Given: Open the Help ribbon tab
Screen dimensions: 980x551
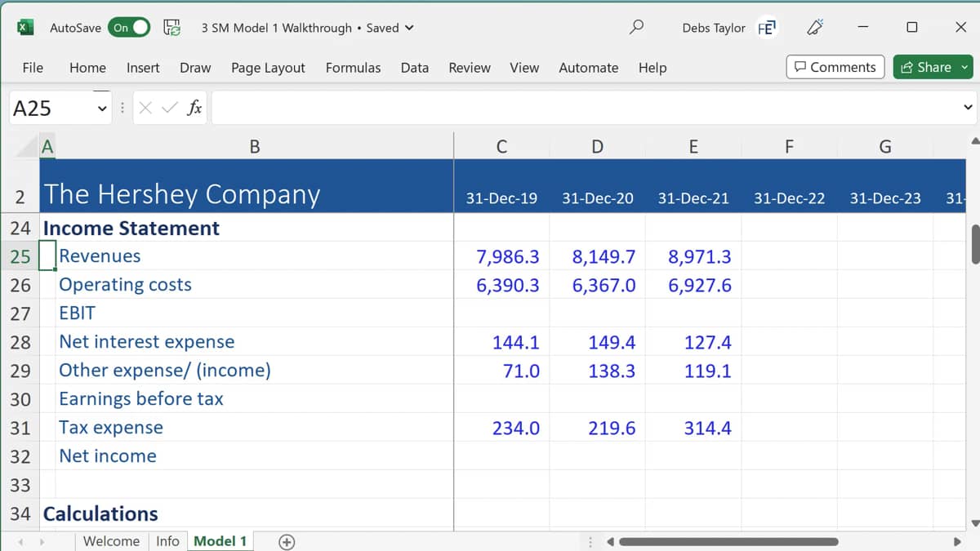Looking at the screenshot, I should coord(653,68).
